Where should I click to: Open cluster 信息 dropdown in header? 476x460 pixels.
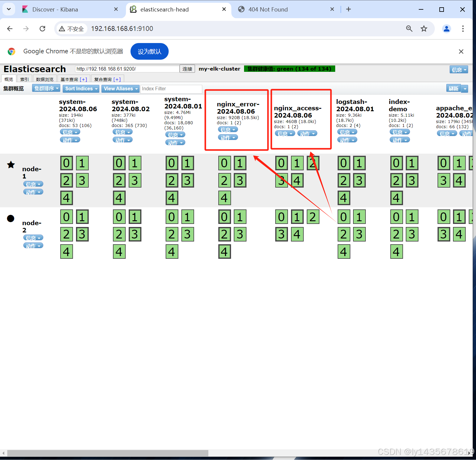[459, 69]
